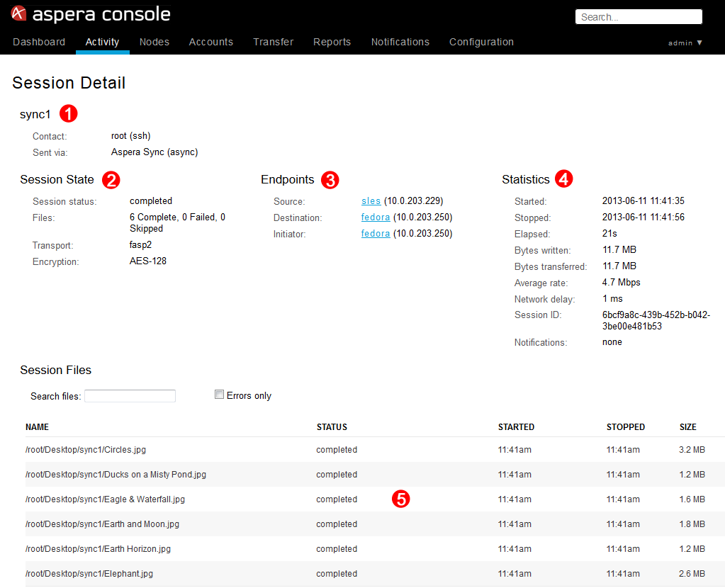This screenshot has width=725, height=588.
Task: Click the AES-128 encryption value
Action: point(148,261)
